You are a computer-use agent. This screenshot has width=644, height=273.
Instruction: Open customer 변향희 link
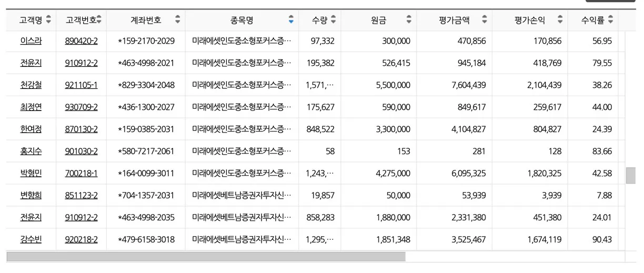tap(31, 195)
